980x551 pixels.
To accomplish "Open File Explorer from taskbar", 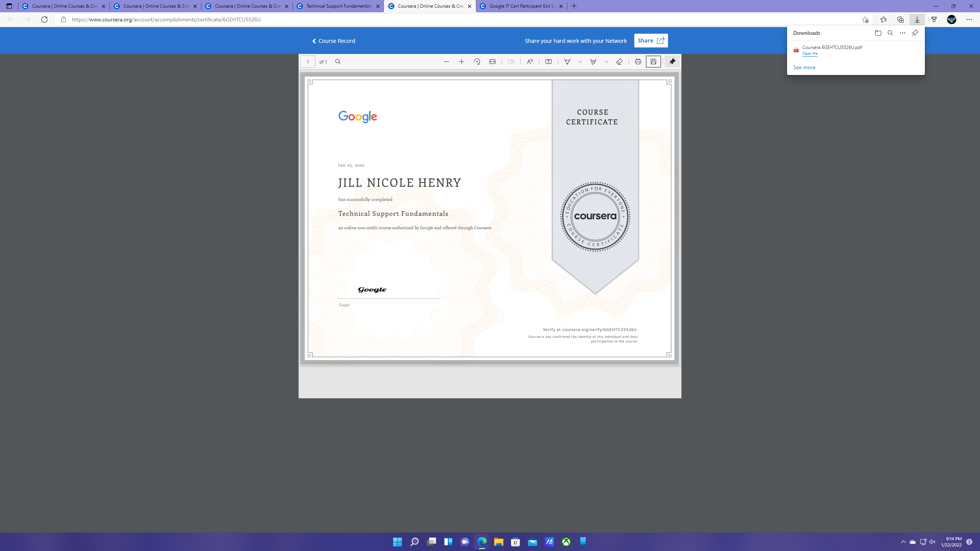I will (x=498, y=542).
